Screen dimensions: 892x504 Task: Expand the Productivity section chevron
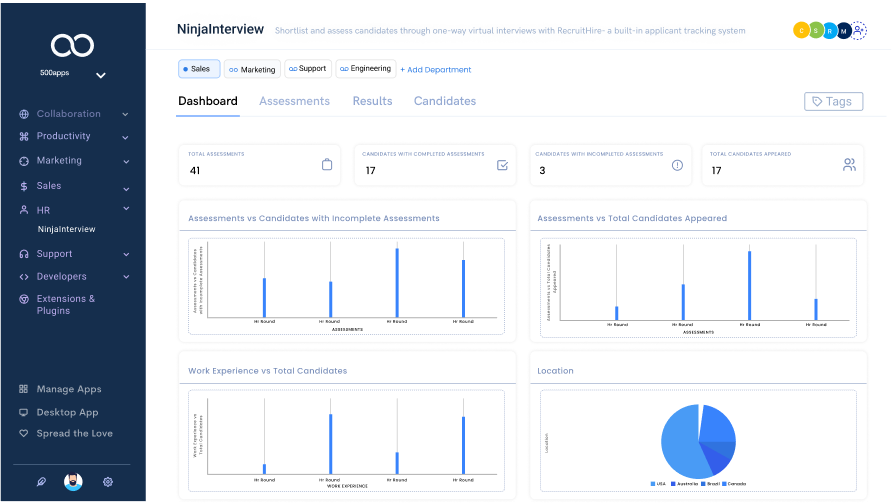[125, 137]
